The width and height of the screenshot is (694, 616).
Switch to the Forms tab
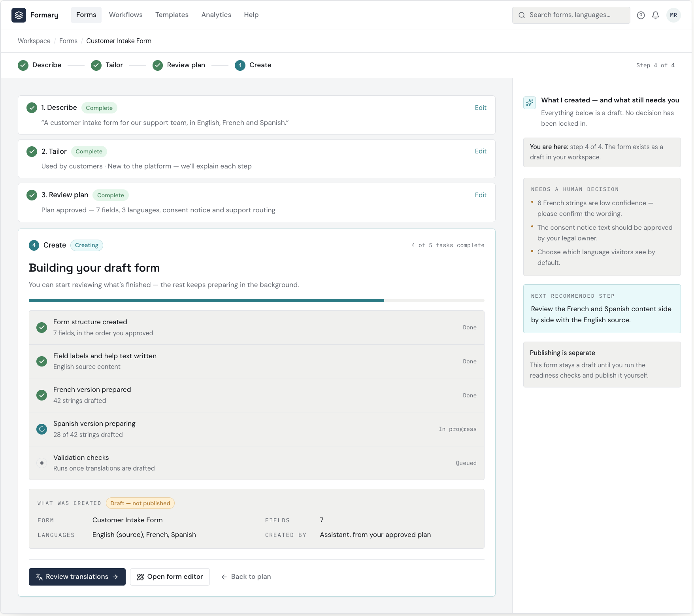point(86,15)
